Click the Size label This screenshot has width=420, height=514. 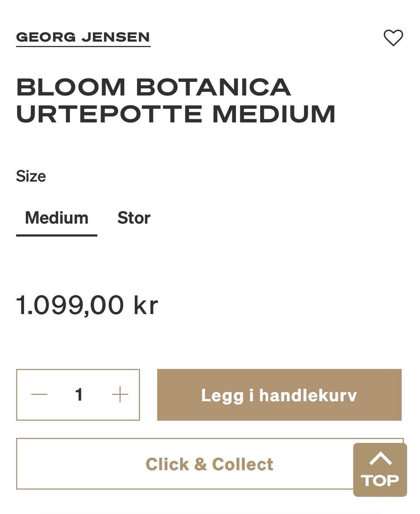[31, 176]
